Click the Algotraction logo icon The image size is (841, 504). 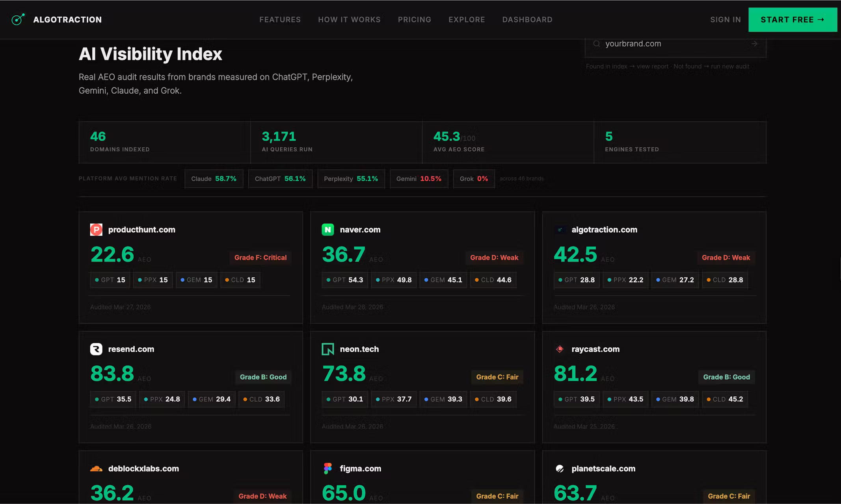coord(18,19)
